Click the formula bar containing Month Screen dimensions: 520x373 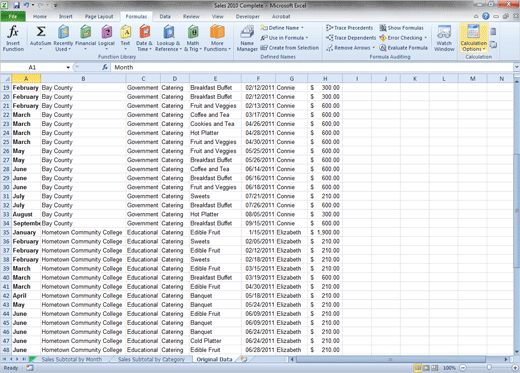pos(312,67)
